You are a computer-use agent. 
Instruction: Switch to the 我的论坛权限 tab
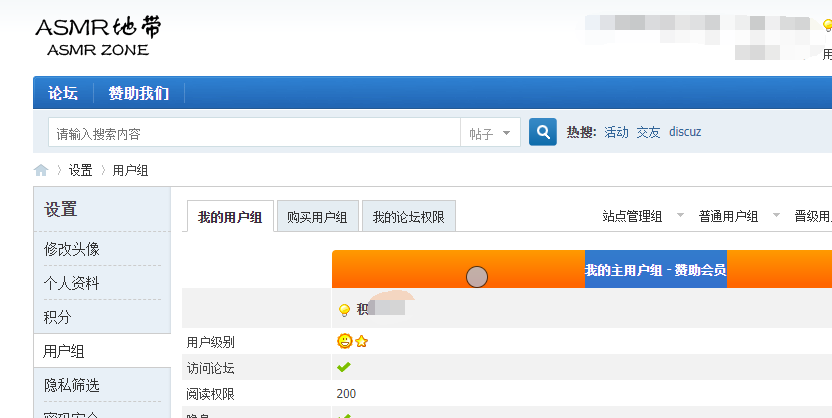tap(409, 217)
